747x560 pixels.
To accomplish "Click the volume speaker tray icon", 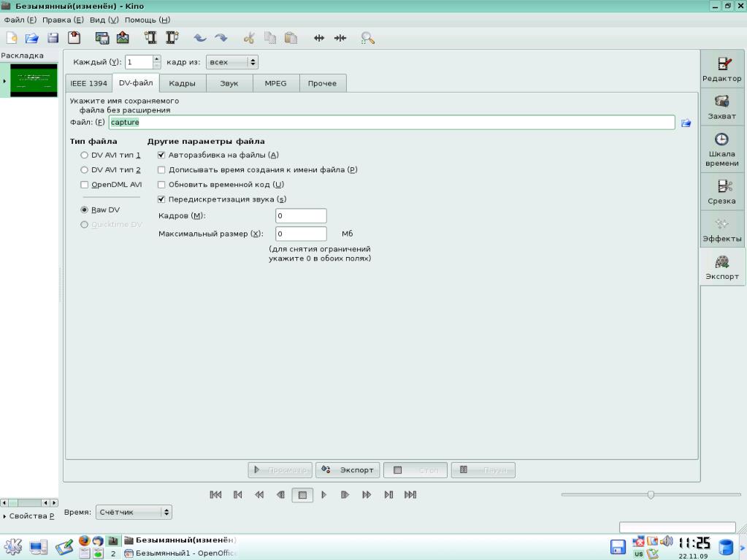I will (x=667, y=541).
